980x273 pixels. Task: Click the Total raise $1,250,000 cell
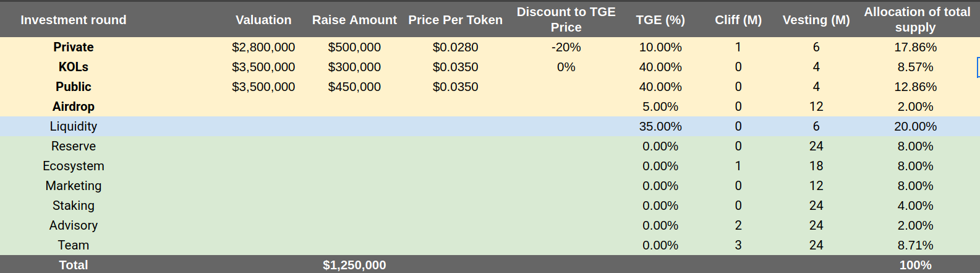tap(354, 265)
